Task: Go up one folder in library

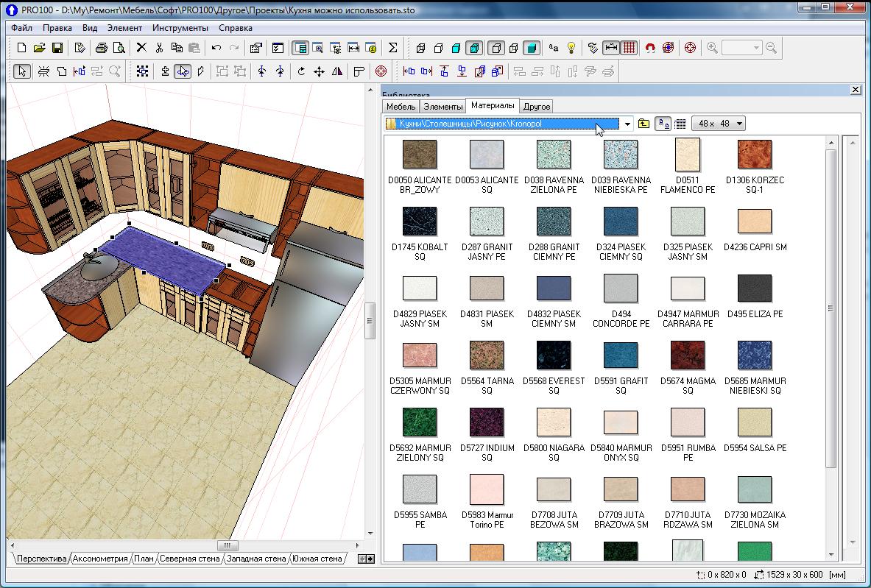Action: pyautogui.click(x=643, y=124)
